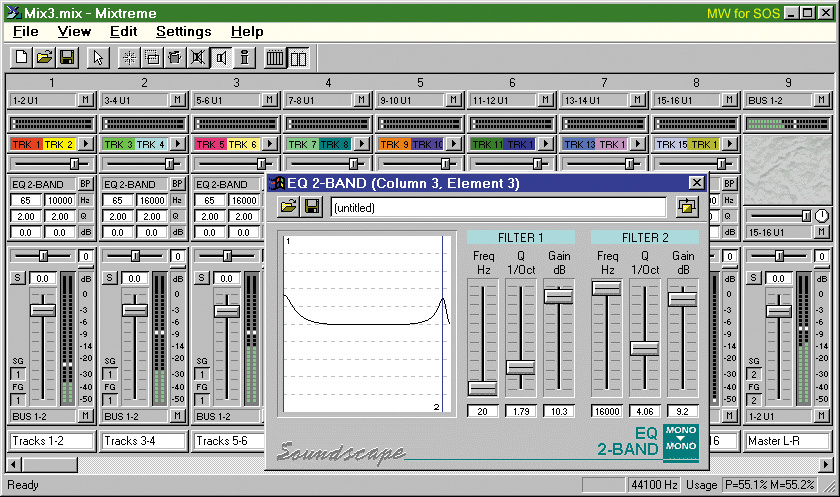
Task: Click the save preset icon in EQ dialog
Action: (312, 207)
